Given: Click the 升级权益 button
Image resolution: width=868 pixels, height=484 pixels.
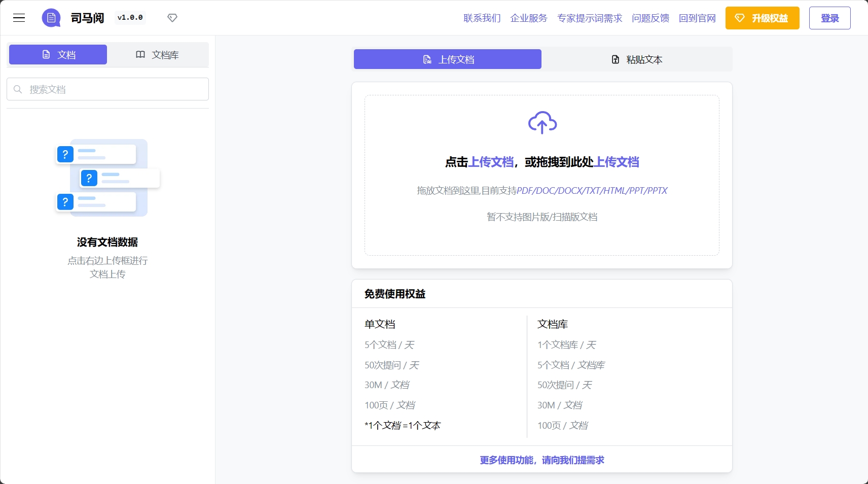Looking at the screenshot, I should (762, 18).
